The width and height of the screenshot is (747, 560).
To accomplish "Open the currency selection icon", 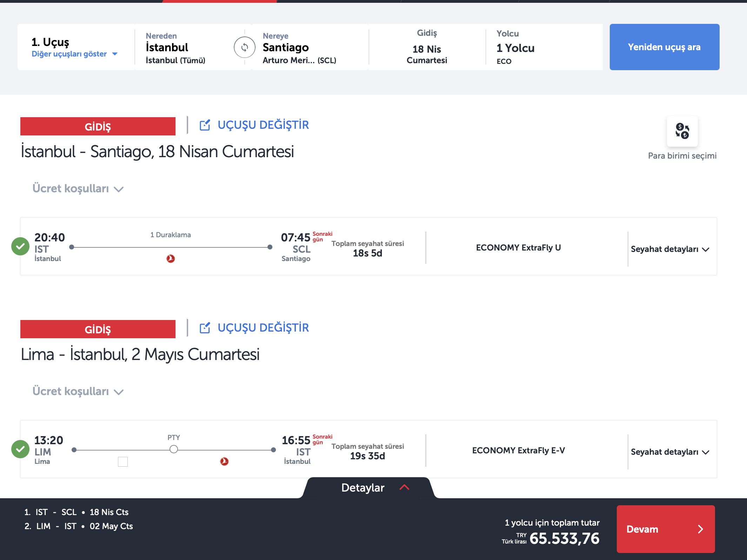I will pos(682,131).
